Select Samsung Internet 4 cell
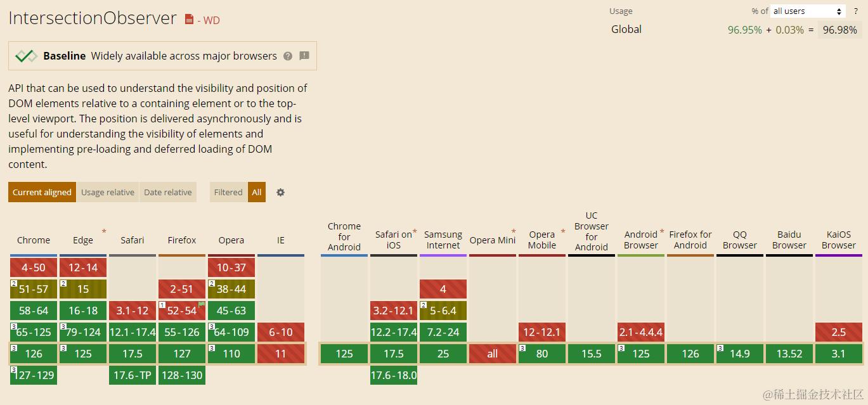868x405 pixels. (x=443, y=289)
